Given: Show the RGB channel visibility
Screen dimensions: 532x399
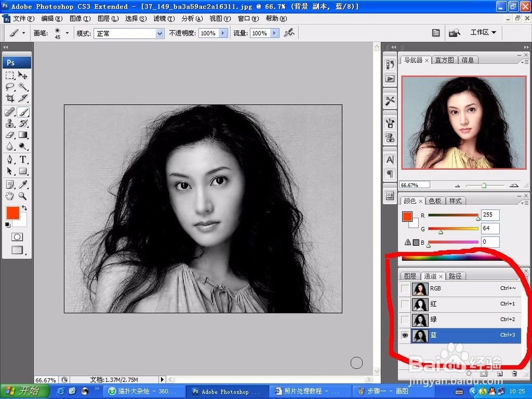Looking at the screenshot, I should click(405, 288).
